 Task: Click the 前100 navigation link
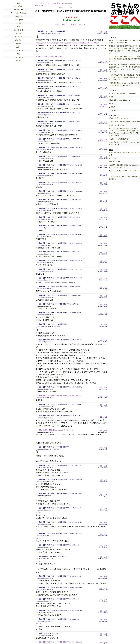[x=64, y=24]
